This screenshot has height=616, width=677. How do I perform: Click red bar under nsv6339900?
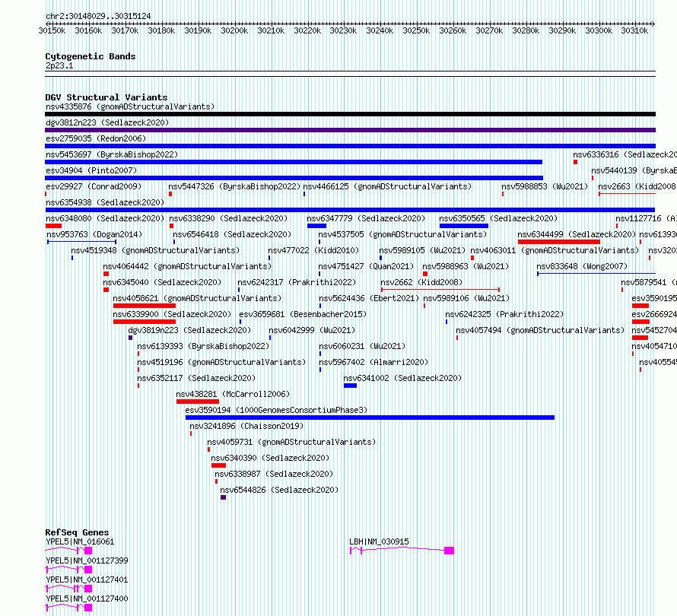pyautogui.click(x=145, y=322)
